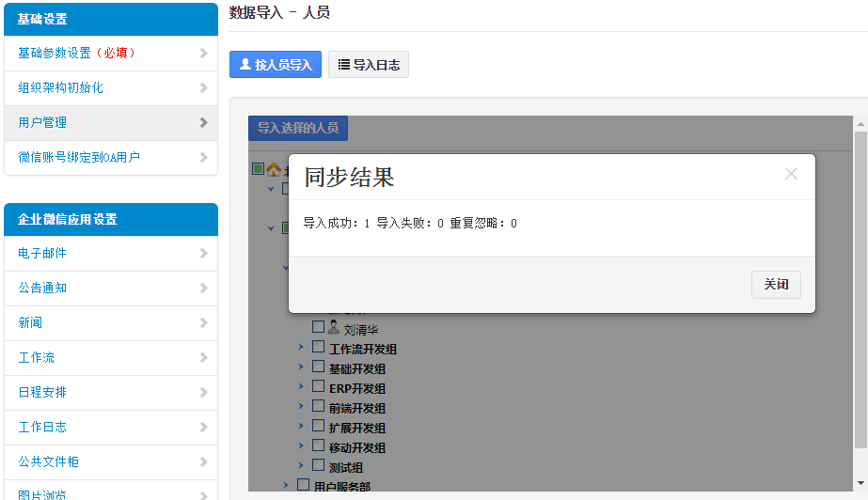Expand the 前端开发组 tree node

302,406
